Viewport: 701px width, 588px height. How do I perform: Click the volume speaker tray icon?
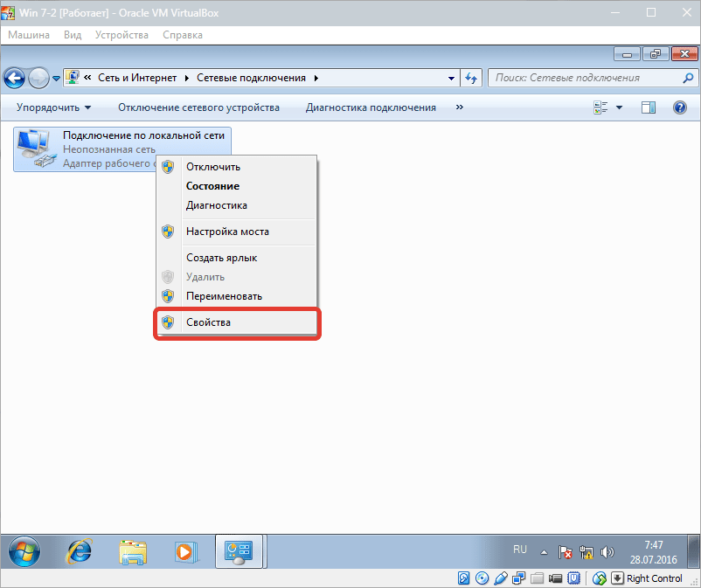coord(607,553)
